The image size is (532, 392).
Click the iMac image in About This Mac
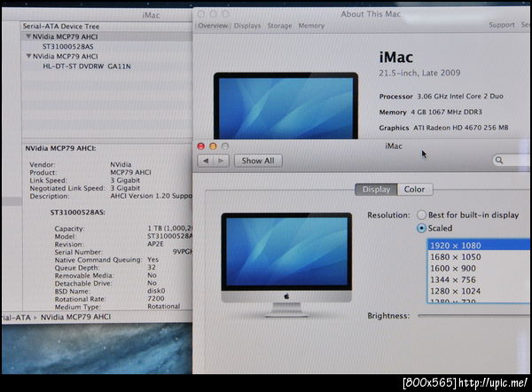click(x=286, y=106)
